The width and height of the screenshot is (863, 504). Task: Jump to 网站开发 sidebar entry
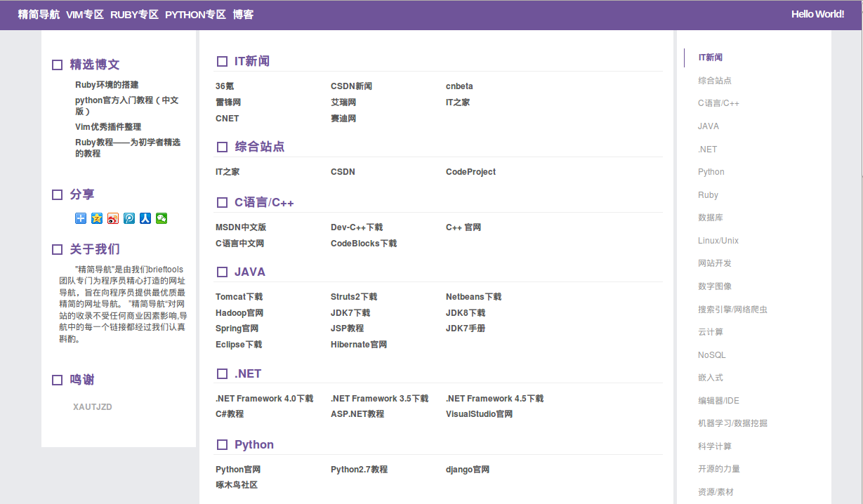(x=715, y=263)
